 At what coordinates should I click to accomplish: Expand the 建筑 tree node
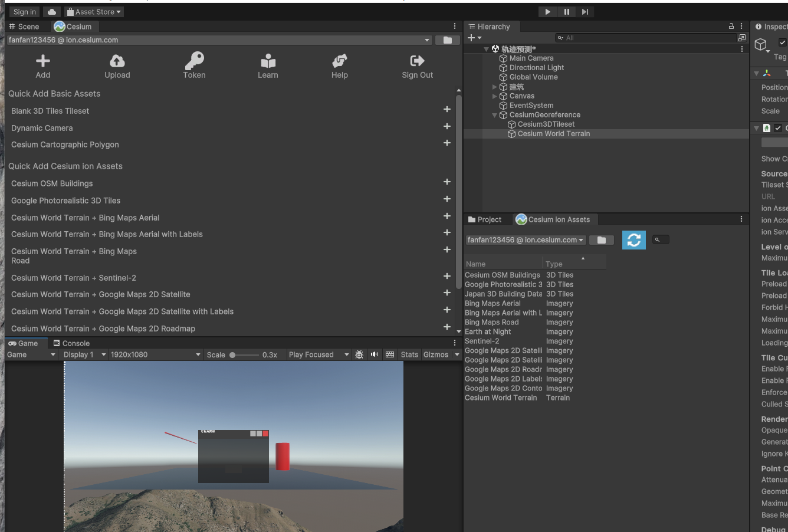494,87
